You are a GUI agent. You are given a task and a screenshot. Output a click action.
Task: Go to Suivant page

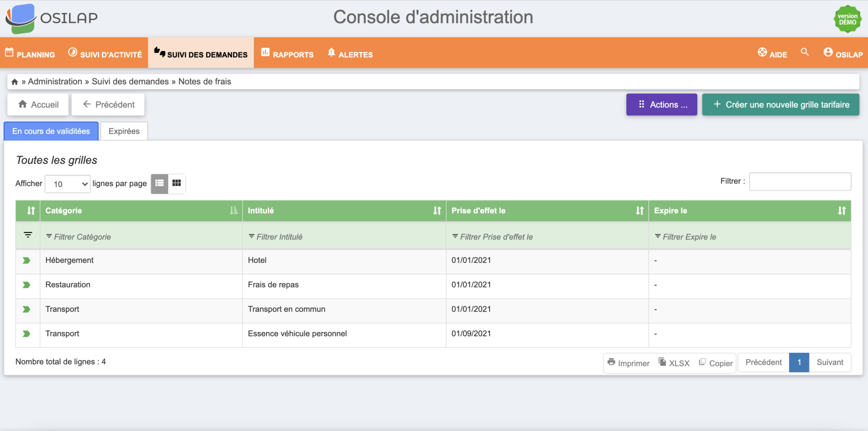tap(830, 362)
